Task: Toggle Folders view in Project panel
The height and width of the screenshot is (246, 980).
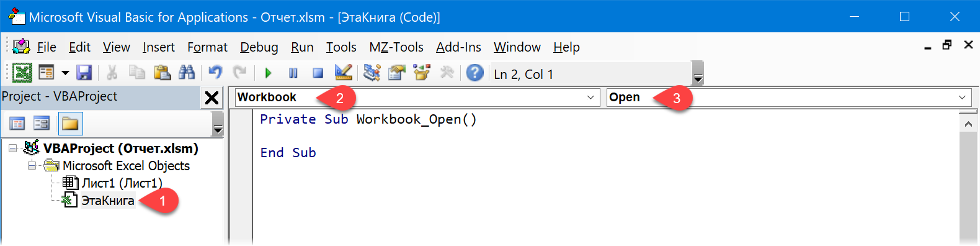Action: (x=70, y=123)
